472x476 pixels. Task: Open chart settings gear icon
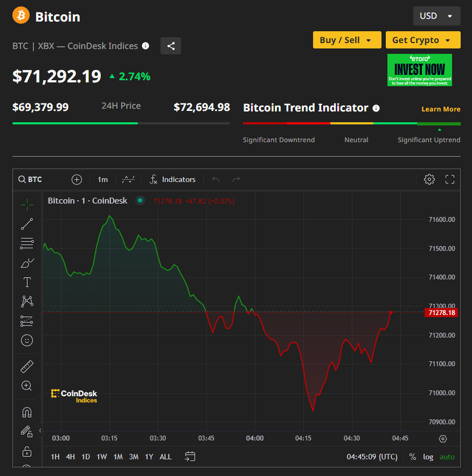click(429, 179)
